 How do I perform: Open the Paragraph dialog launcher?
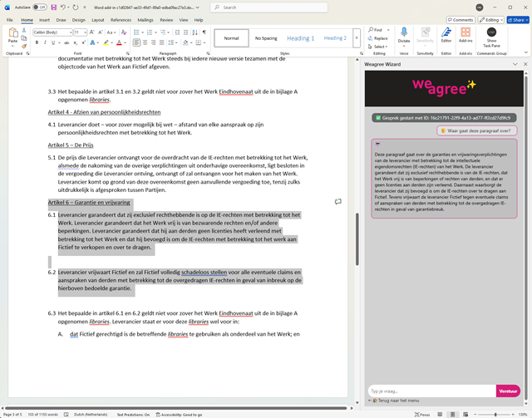(x=208, y=53)
